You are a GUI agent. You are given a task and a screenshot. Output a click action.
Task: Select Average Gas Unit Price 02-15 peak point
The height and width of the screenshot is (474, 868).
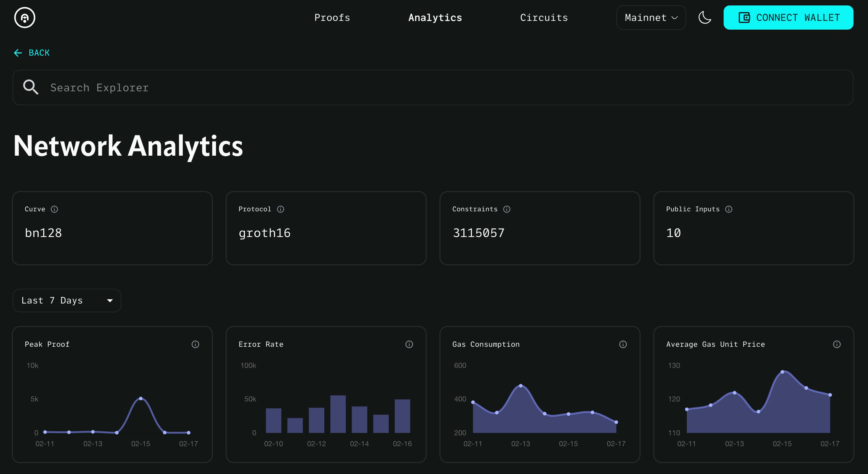(x=783, y=372)
